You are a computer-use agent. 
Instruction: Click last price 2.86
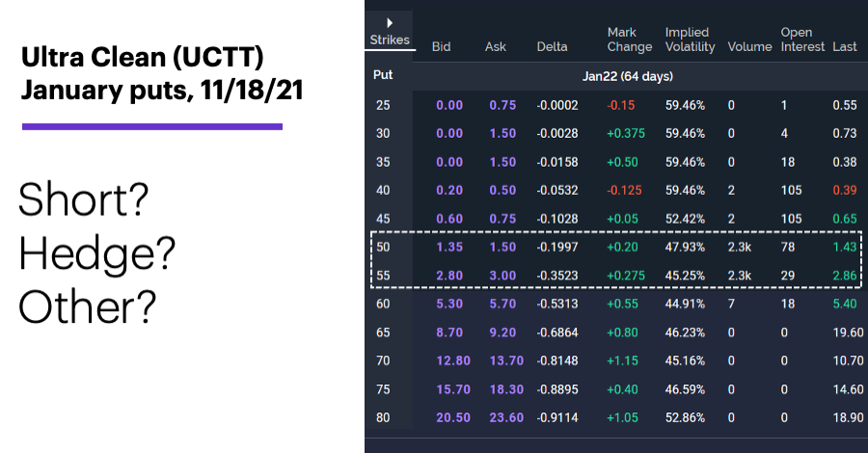click(845, 276)
